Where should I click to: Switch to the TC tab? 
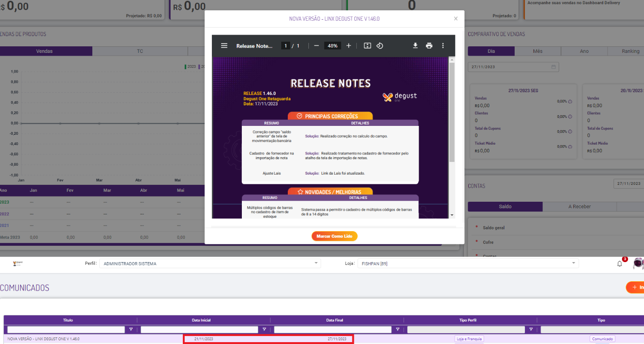coord(140,51)
